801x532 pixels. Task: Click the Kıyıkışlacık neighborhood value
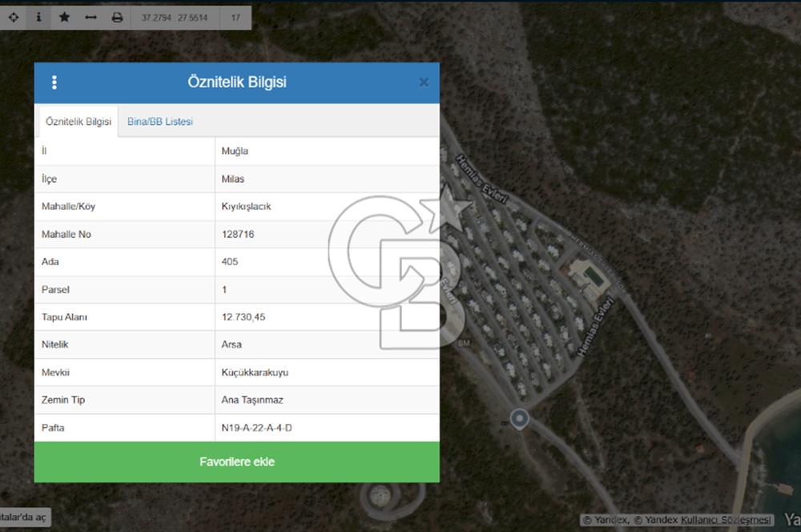pyautogui.click(x=246, y=207)
